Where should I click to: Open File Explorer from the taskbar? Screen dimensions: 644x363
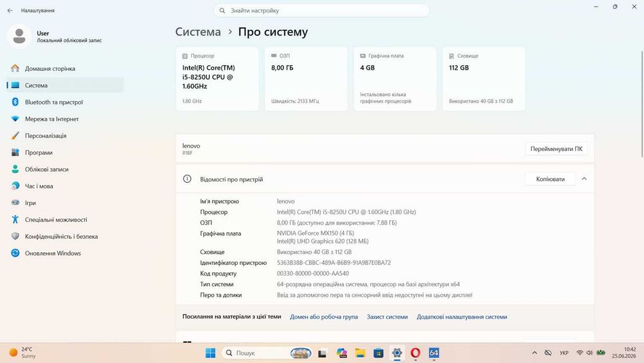point(360,353)
